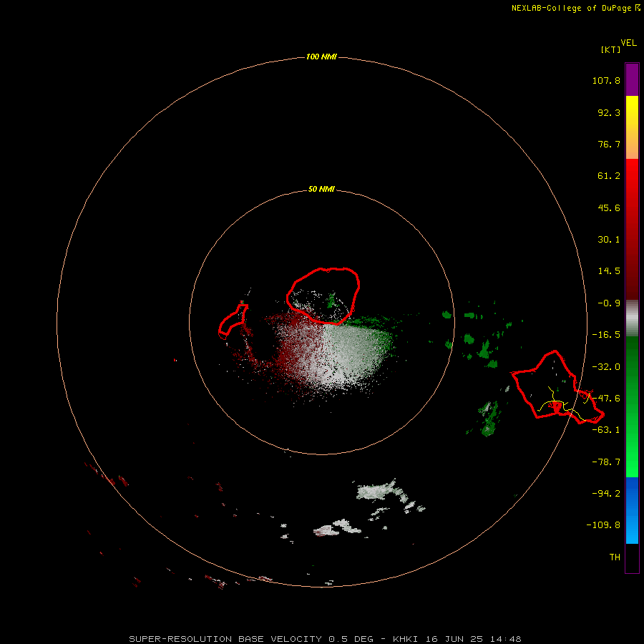
Task: Click the -32.0 legend value
Action: tap(606, 367)
